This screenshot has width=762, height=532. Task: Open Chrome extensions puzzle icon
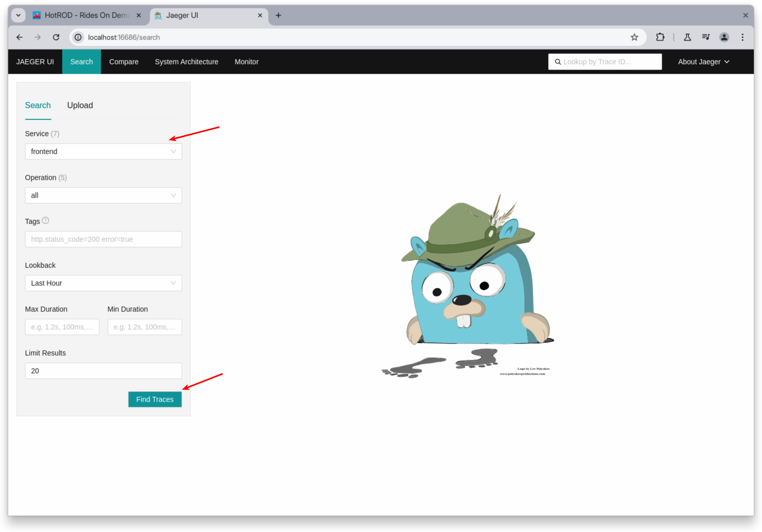tap(661, 37)
